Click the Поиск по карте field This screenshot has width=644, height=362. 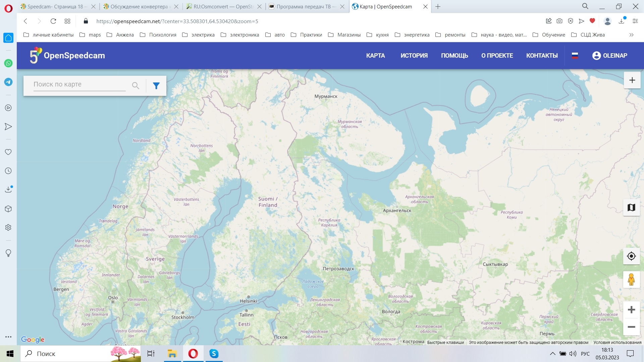(x=79, y=84)
